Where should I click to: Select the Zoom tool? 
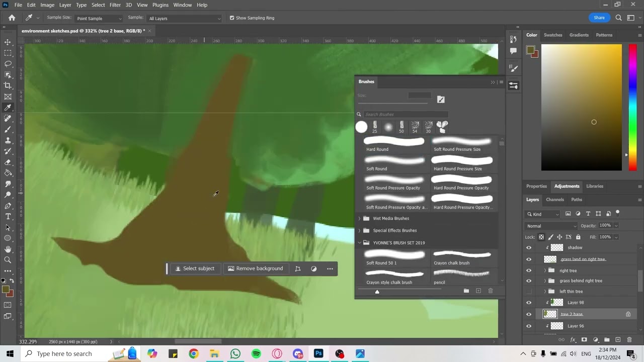click(x=8, y=260)
